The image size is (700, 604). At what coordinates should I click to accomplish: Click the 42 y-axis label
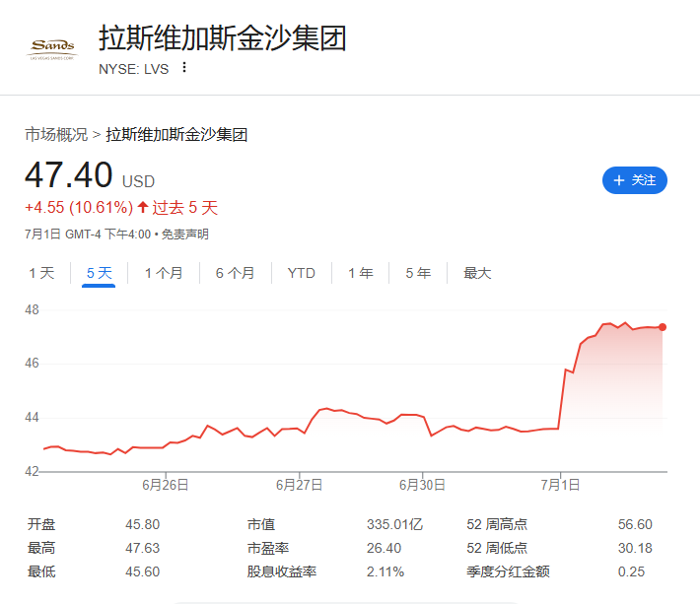click(x=32, y=472)
